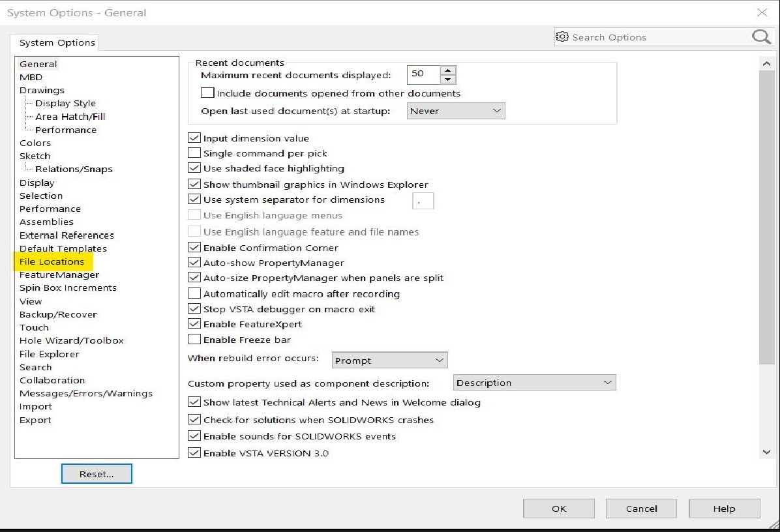
Task: Click the scrollbar up arrow
Action: pyautogui.click(x=766, y=64)
